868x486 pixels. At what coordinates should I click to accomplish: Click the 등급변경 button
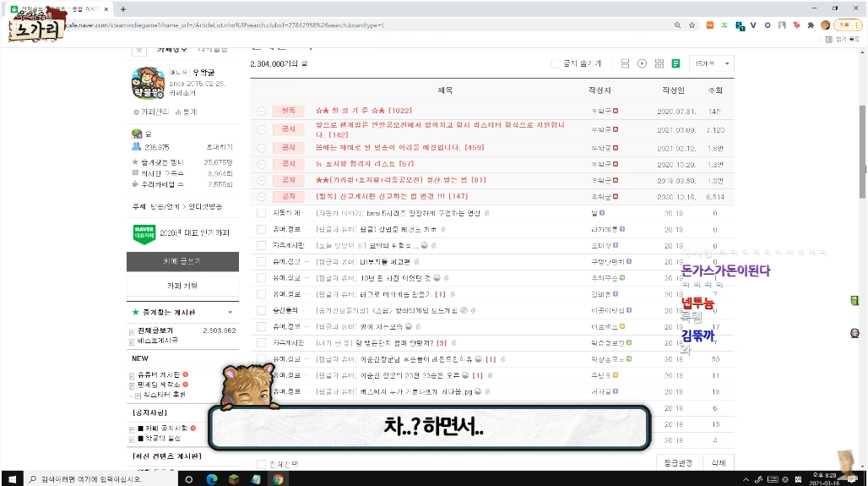pos(678,462)
